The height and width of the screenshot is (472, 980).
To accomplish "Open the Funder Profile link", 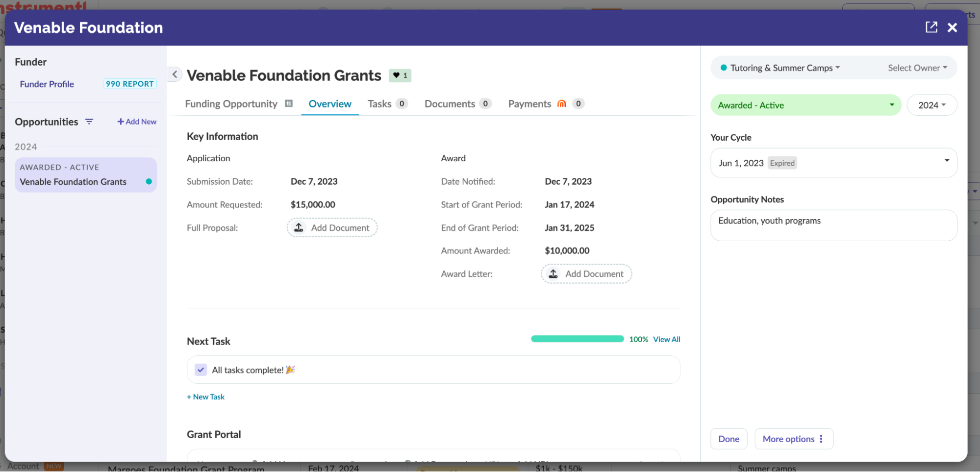I will (47, 84).
